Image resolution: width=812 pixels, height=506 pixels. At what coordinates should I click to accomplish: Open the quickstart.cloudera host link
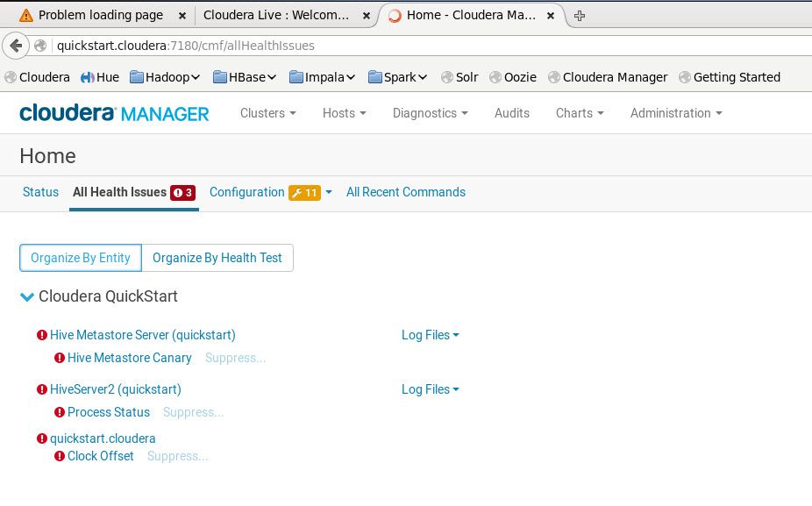[x=103, y=438]
